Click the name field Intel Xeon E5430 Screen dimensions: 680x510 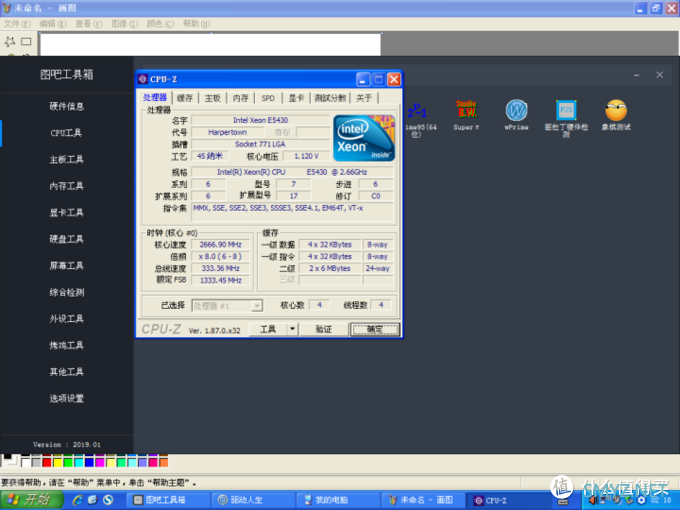click(260, 120)
